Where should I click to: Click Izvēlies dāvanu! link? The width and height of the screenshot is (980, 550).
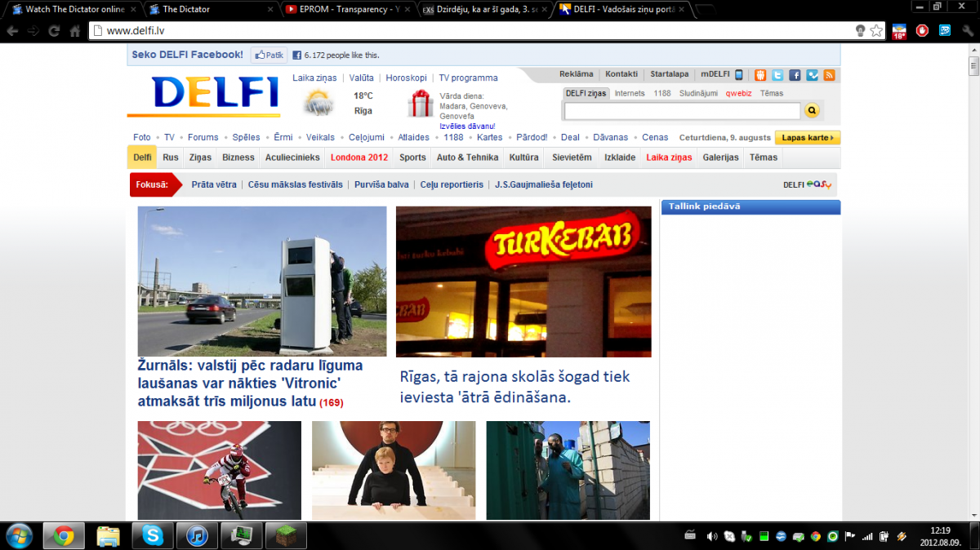[467, 126]
